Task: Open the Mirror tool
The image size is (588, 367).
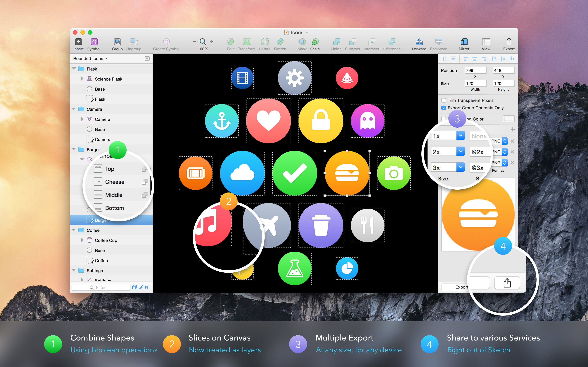Action: click(464, 42)
